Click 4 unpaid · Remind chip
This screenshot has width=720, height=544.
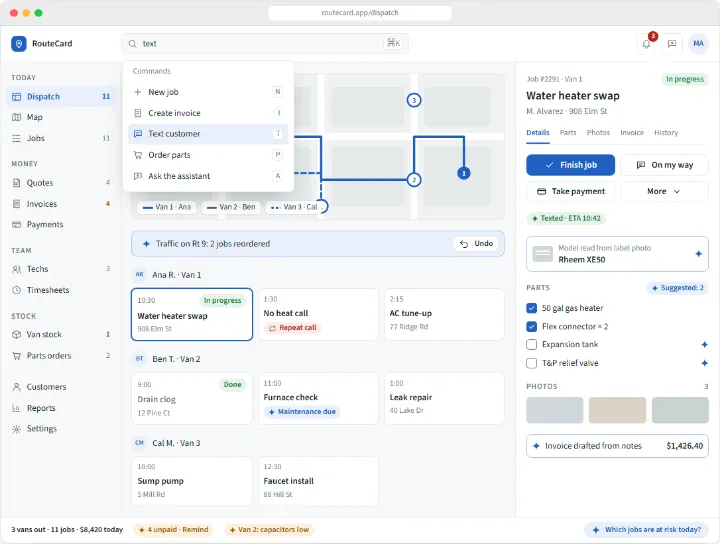pyautogui.click(x=174, y=530)
